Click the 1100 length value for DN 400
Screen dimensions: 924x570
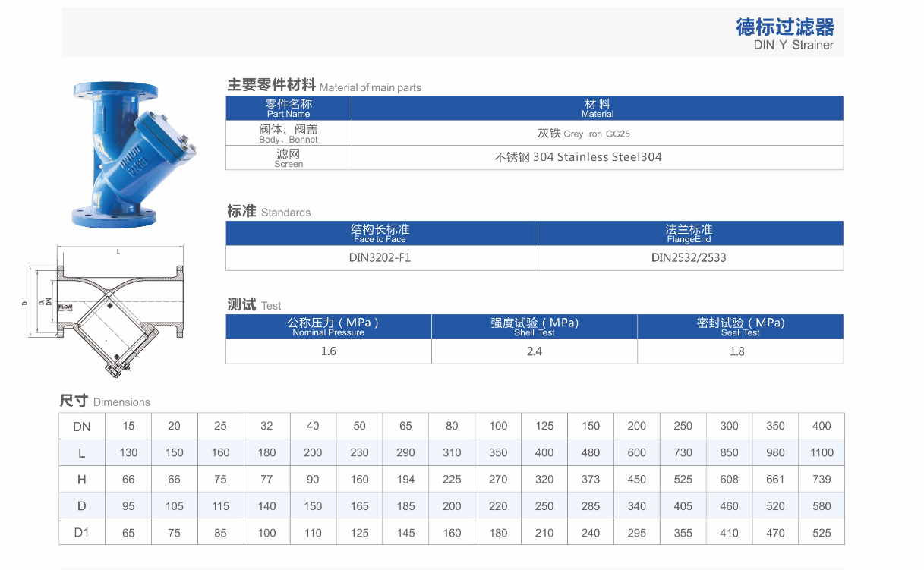822,452
